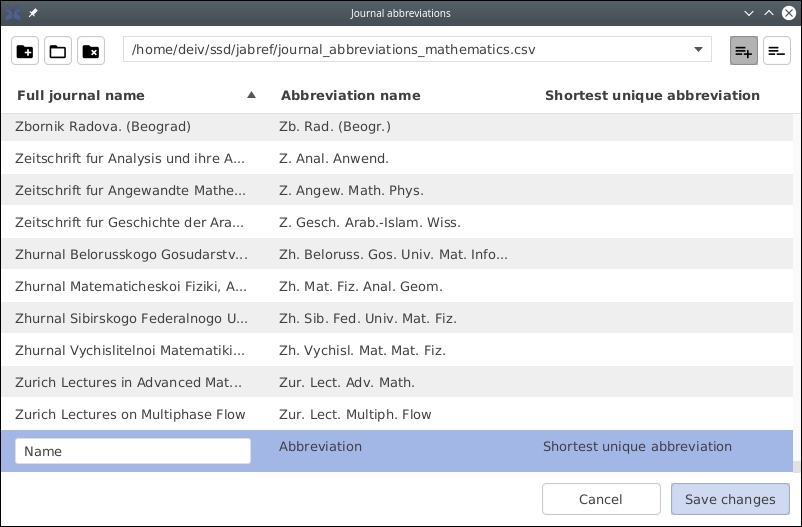Remove the current abbreviation list
The height and width of the screenshot is (527, 802).
91,51
